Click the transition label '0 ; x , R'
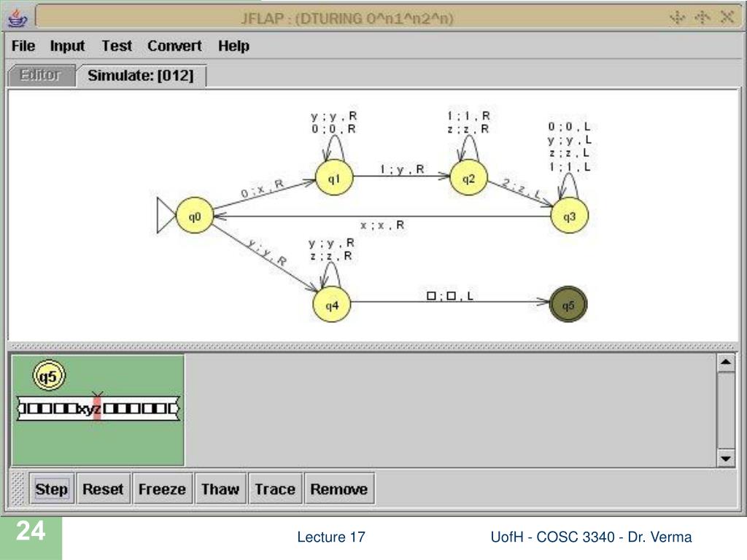Image resolution: width=747 pixels, height=560 pixels. (262, 189)
